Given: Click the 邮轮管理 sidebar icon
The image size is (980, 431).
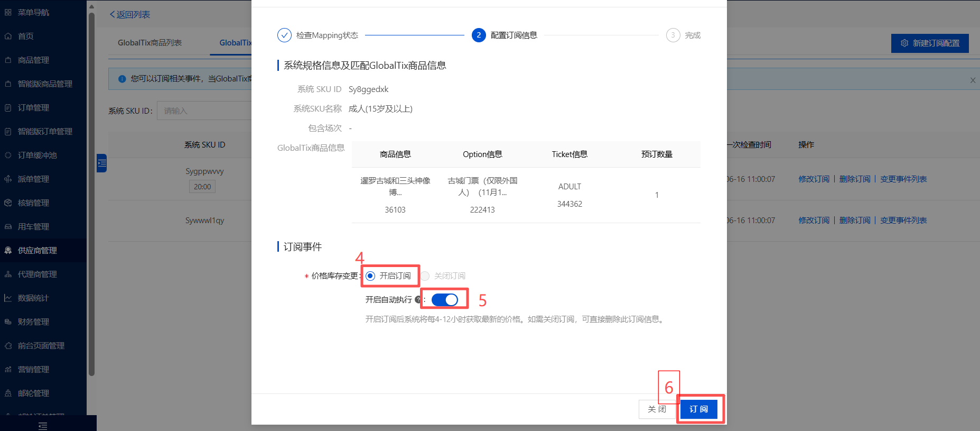Looking at the screenshot, I should [8, 393].
